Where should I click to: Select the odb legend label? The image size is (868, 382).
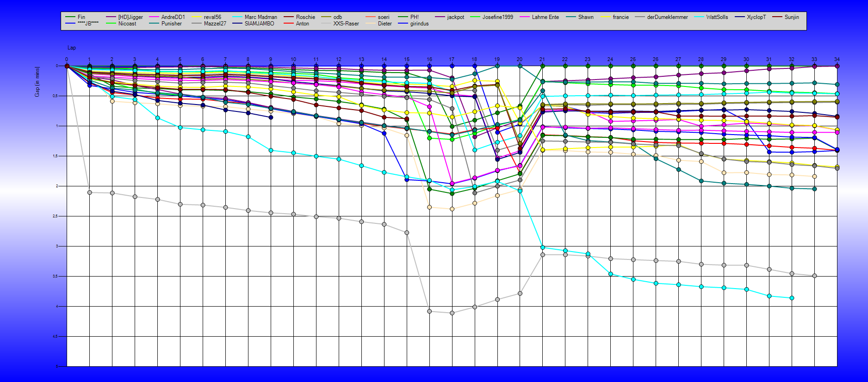(x=338, y=17)
